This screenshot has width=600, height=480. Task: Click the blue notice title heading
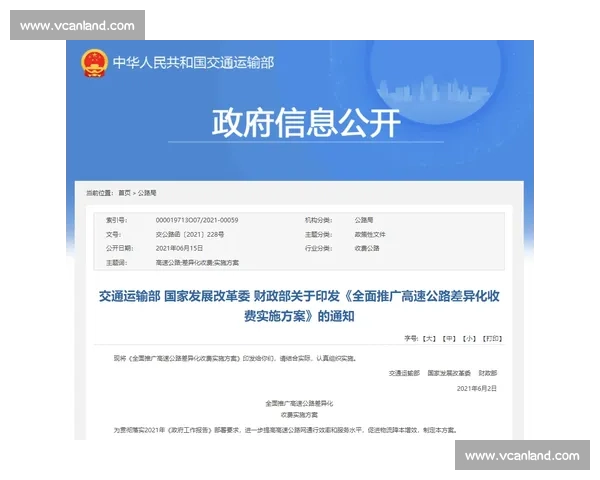[x=299, y=306]
